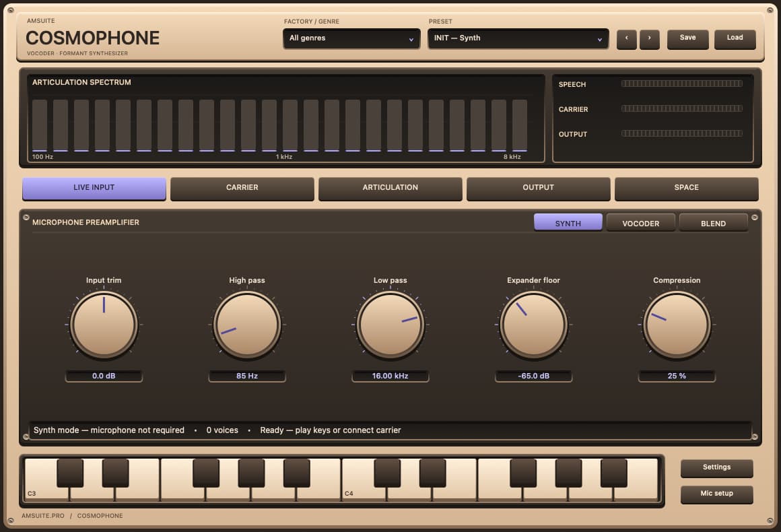
Task: Open Settings
Action: (x=717, y=468)
